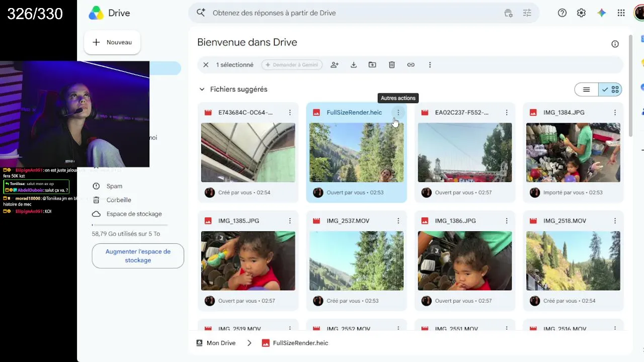This screenshot has width=644, height=362.
Task: Open more actions for IMG_1385.JPG
Action: 290,221
